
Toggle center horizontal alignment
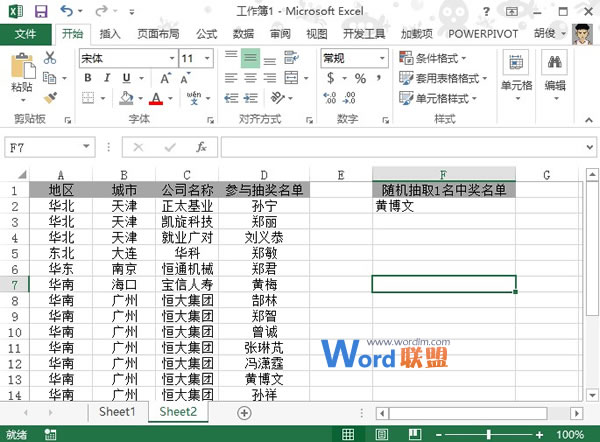click(250, 78)
